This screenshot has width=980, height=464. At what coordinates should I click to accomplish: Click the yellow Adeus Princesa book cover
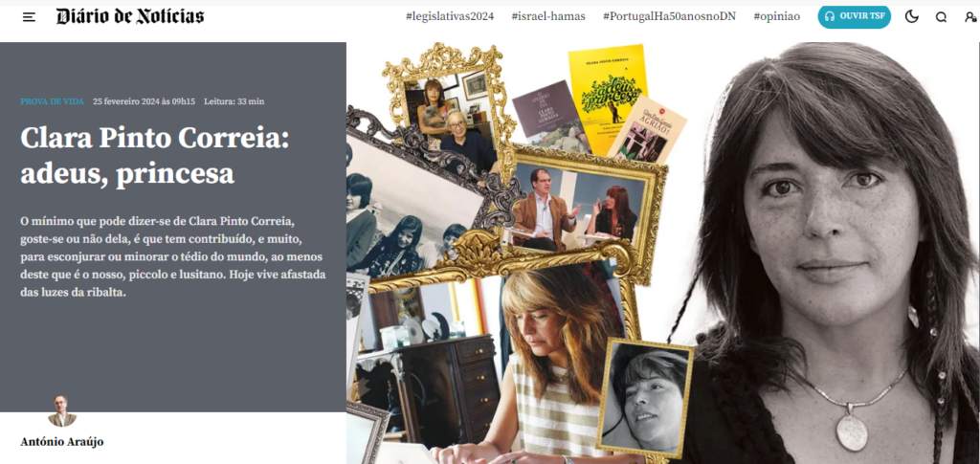click(x=608, y=98)
